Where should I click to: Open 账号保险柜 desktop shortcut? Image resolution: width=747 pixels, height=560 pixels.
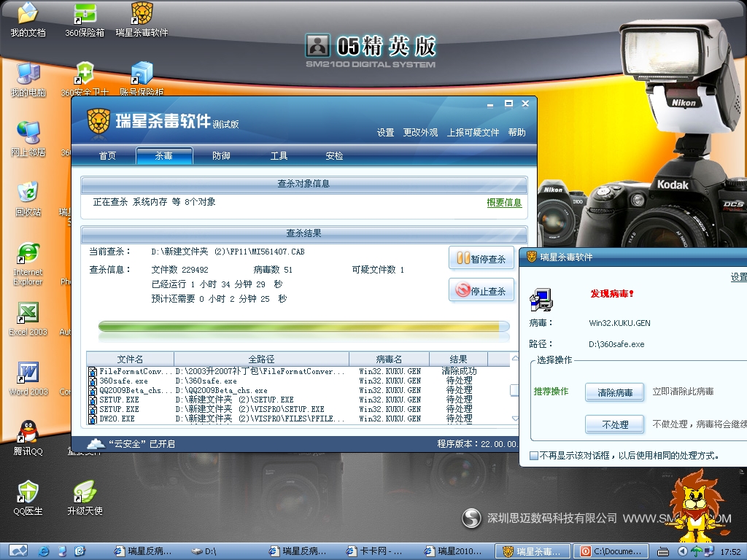[142, 79]
